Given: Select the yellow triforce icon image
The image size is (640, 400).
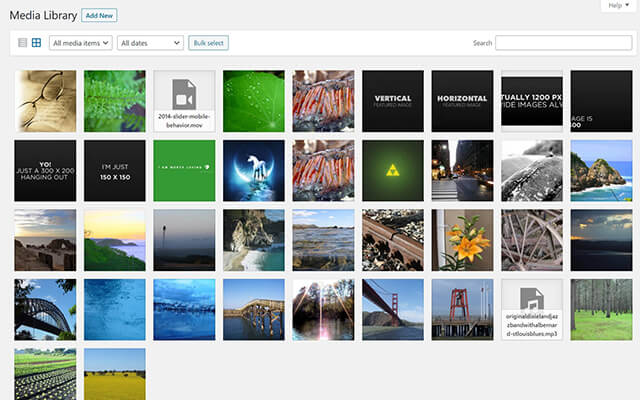Looking at the screenshot, I should pyautogui.click(x=393, y=171).
